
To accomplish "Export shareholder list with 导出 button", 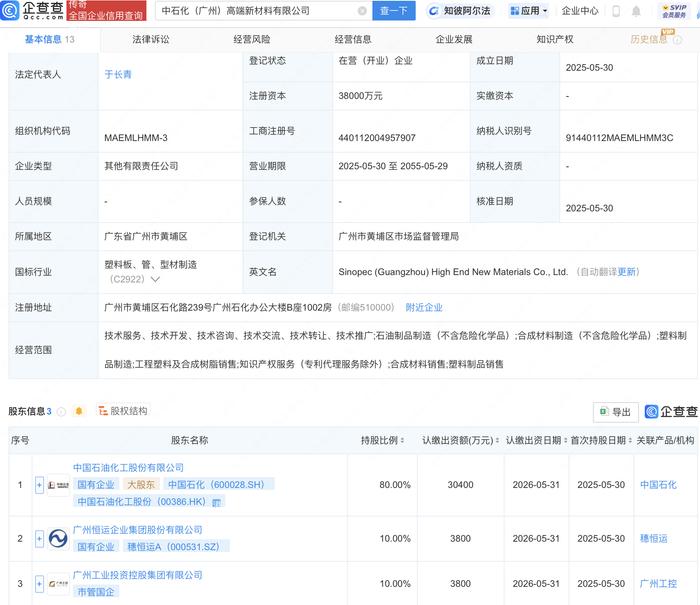I will pyautogui.click(x=616, y=412).
